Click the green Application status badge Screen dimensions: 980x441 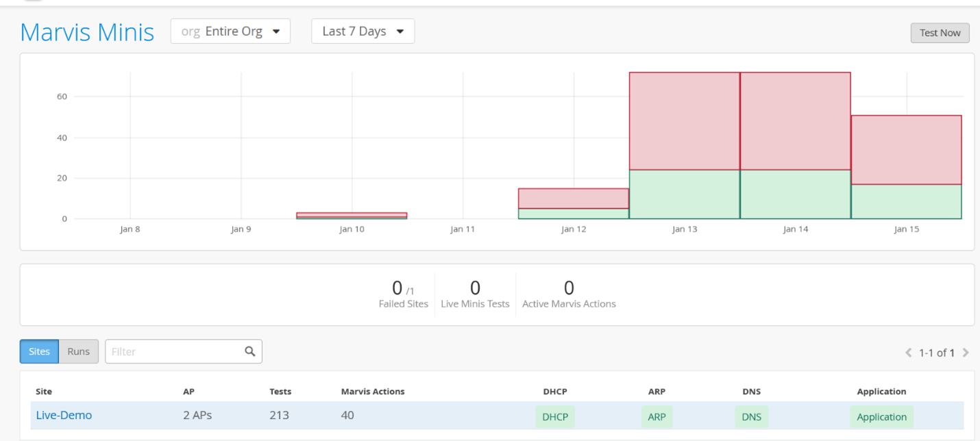881,416
